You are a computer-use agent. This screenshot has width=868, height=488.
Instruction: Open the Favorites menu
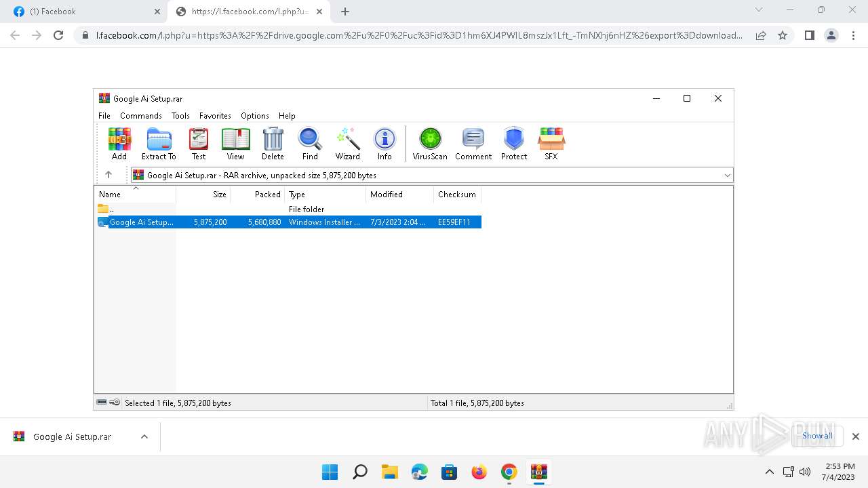click(x=215, y=116)
